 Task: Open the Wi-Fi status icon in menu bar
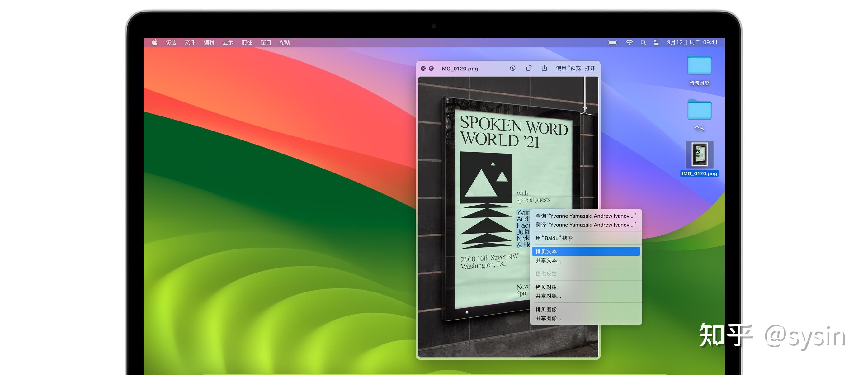tap(630, 42)
